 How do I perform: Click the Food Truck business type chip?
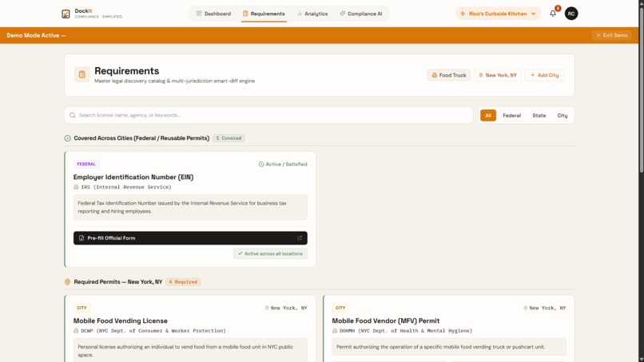pos(448,75)
